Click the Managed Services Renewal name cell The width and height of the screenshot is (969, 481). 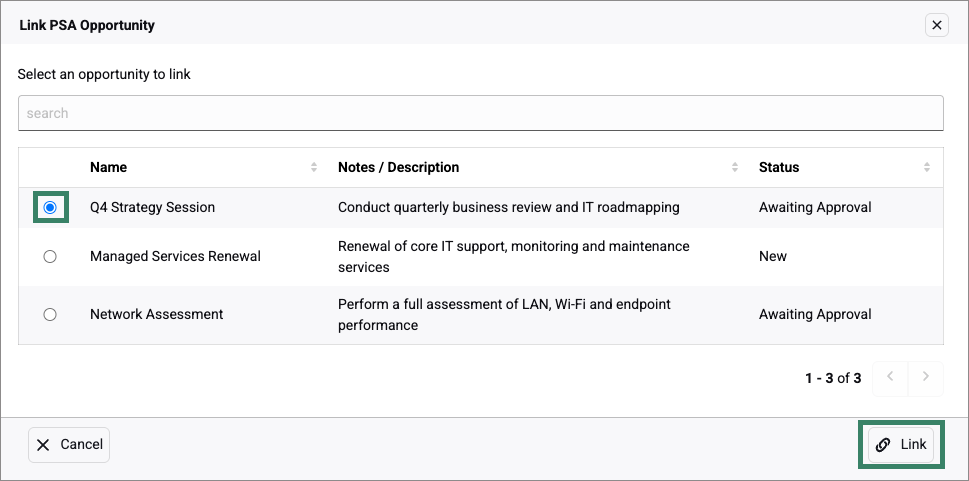(175, 256)
